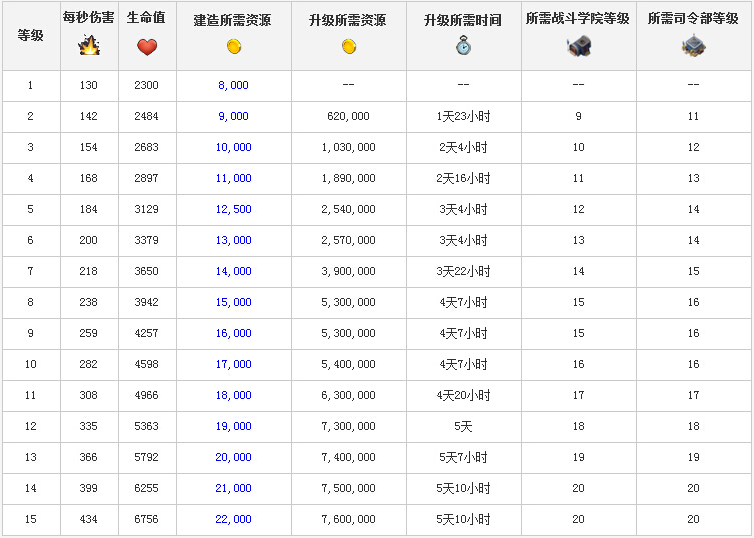Screen dimensions: 754x538
Task: Click the gold coin icon under 升级所需资源
Action: coord(349,46)
